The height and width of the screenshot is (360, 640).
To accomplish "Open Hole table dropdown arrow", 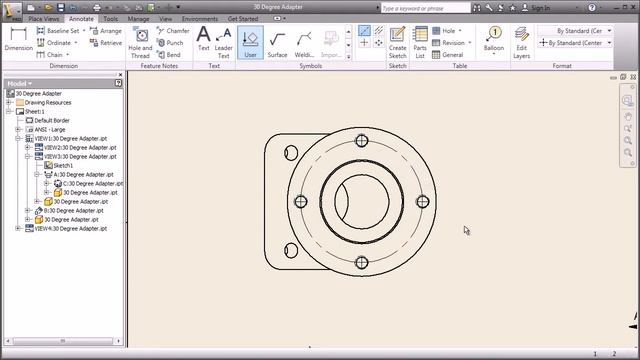I will click(460, 31).
